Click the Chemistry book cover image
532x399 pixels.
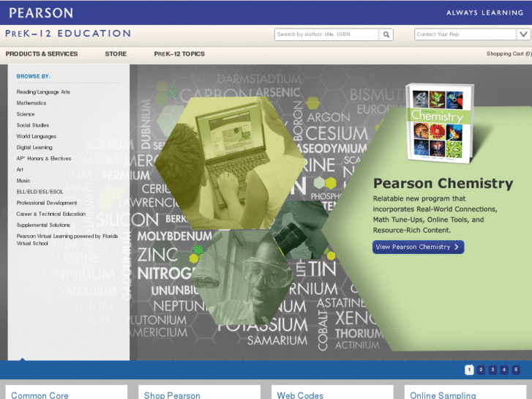[440, 123]
